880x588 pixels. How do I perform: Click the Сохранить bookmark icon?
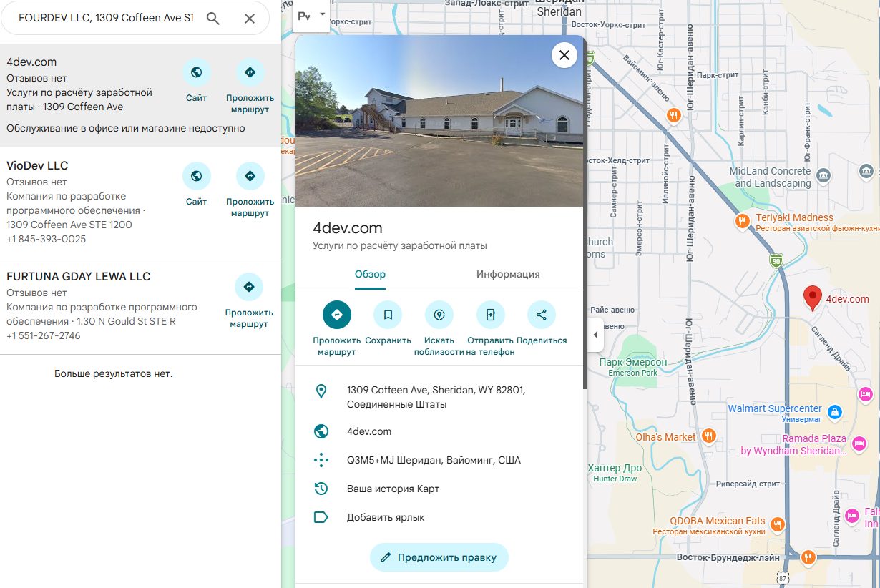388,315
